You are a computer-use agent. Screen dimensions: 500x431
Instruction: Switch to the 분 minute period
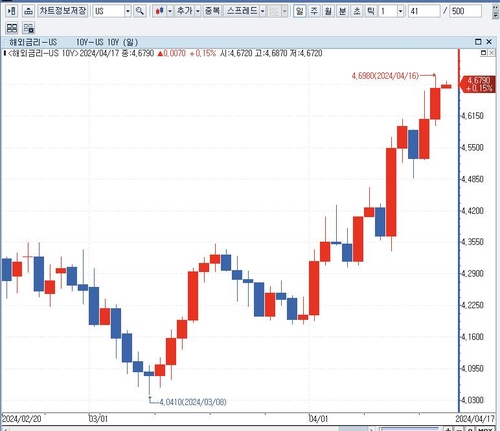point(342,11)
